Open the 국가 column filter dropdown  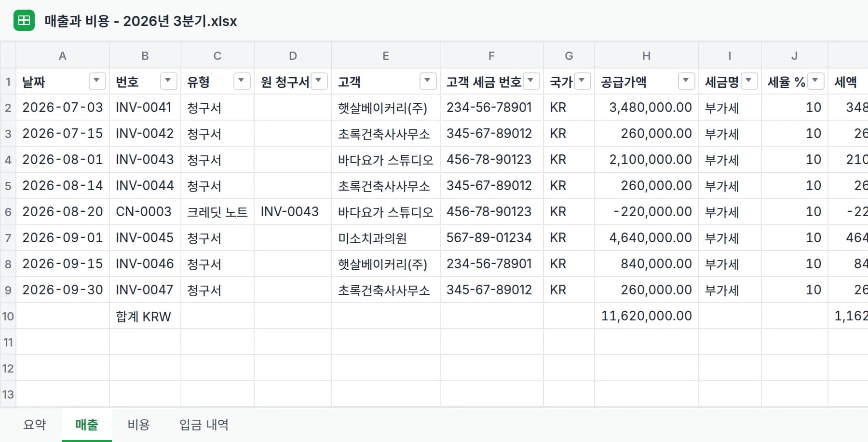tap(582, 81)
